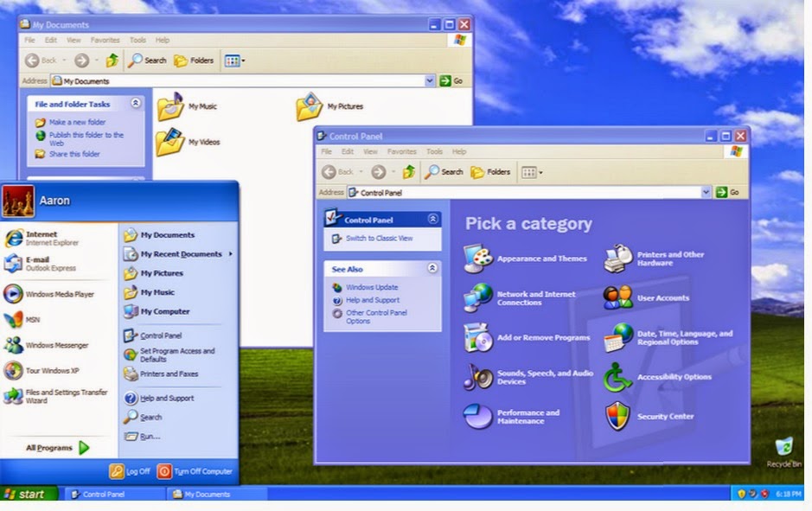The width and height of the screenshot is (812, 511).
Task: Click Go button in Control Panel
Action: (x=727, y=193)
